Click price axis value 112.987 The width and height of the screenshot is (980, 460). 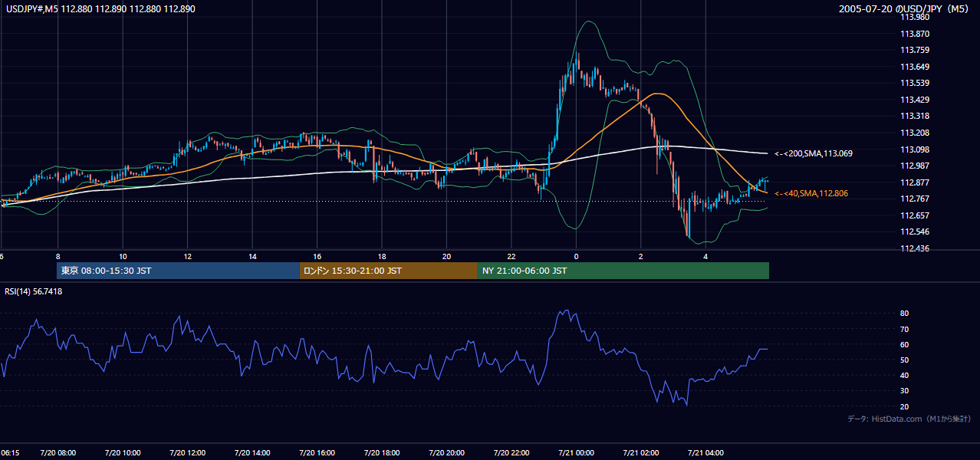[915, 166]
